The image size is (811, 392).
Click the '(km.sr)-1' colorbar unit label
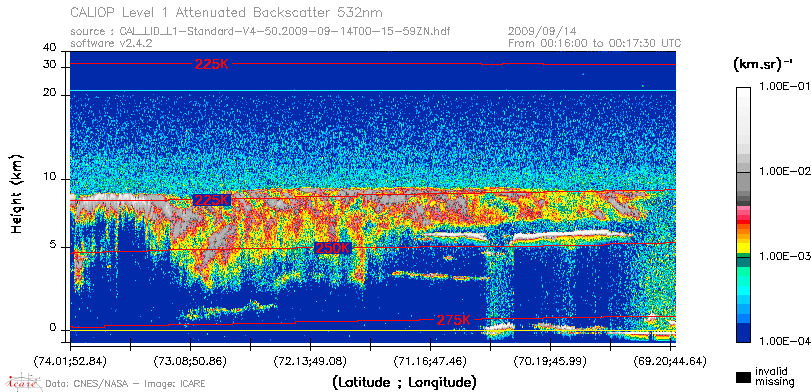pyautogui.click(x=762, y=65)
